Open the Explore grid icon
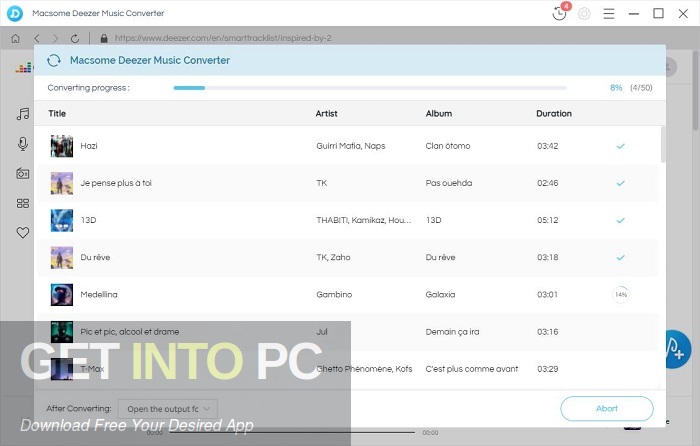Viewport: 700px width, 446px height. click(x=23, y=204)
